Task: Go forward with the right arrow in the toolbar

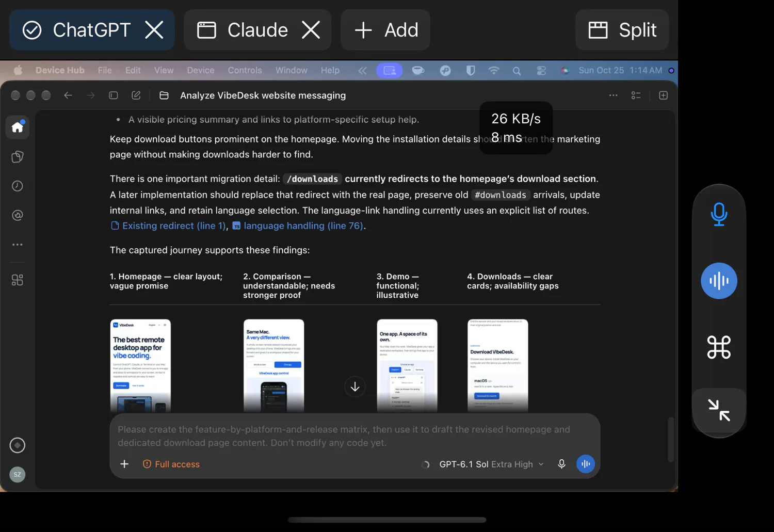Action: [x=91, y=95]
